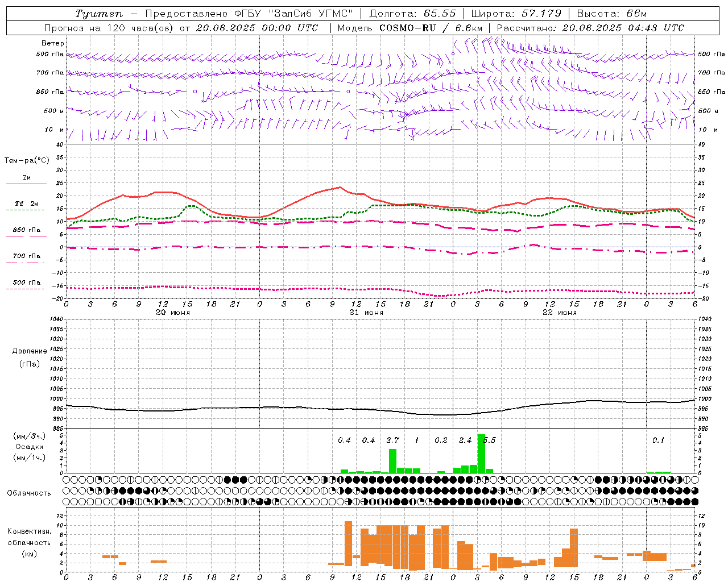
Task: Click the "Td 2м" dew point legend entry
Action: point(27,203)
